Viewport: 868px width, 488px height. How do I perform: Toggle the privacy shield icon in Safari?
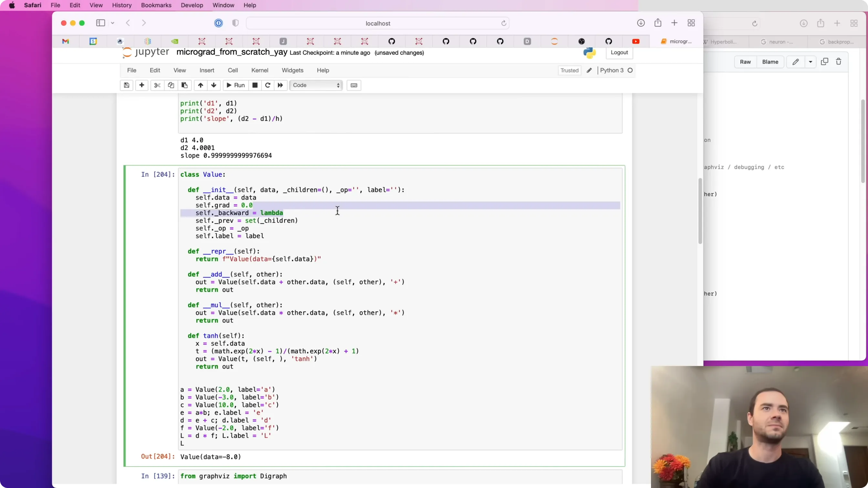pos(235,23)
